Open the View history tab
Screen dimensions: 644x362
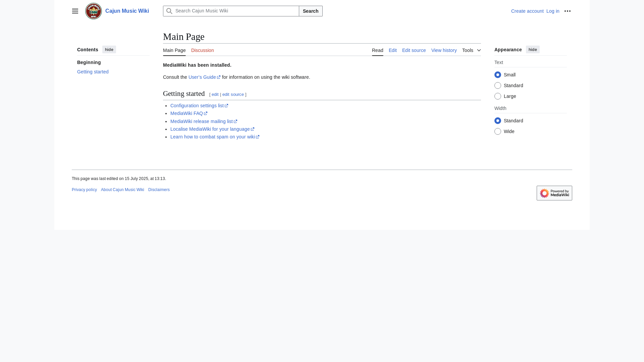pos(444,50)
